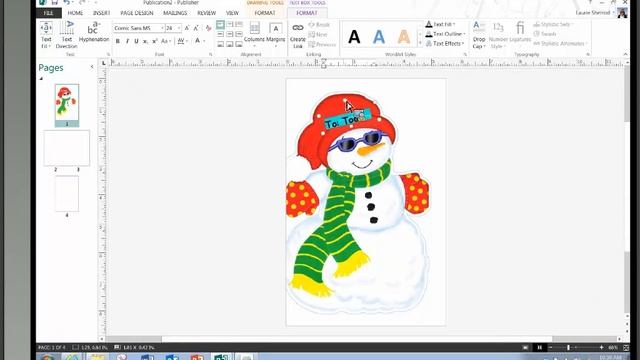Open the Columns alignment option

[x=254, y=33]
